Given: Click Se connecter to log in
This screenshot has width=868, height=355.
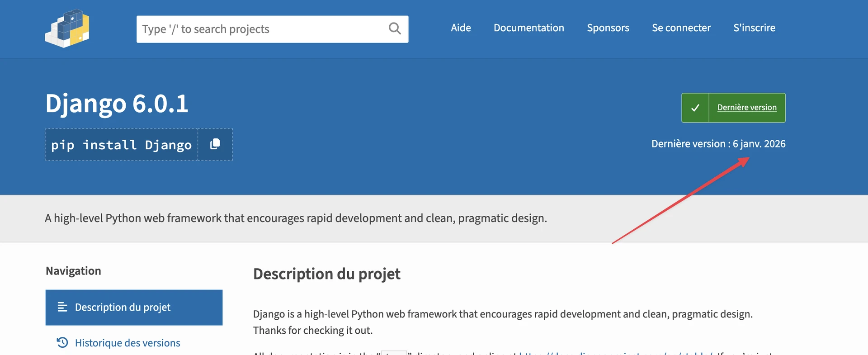Looking at the screenshot, I should 681,28.
